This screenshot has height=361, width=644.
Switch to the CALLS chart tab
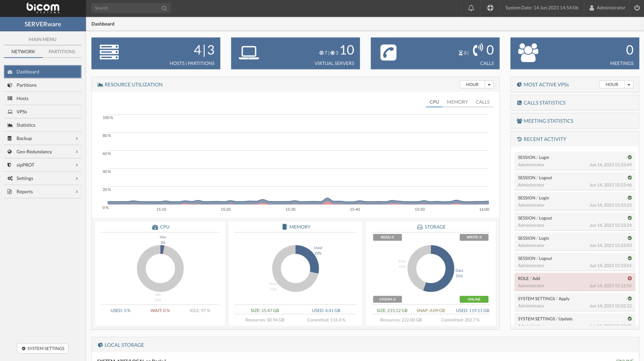pos(483,102)
